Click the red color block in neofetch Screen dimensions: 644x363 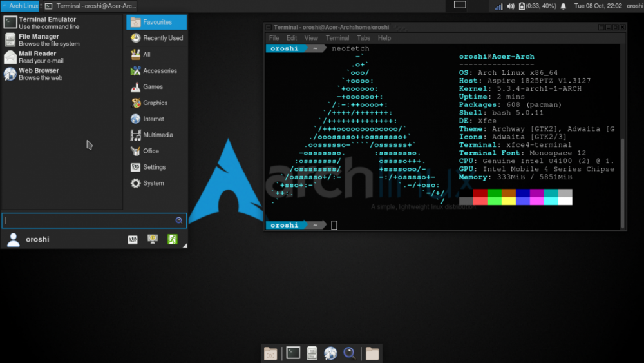(x=480, y=193)
